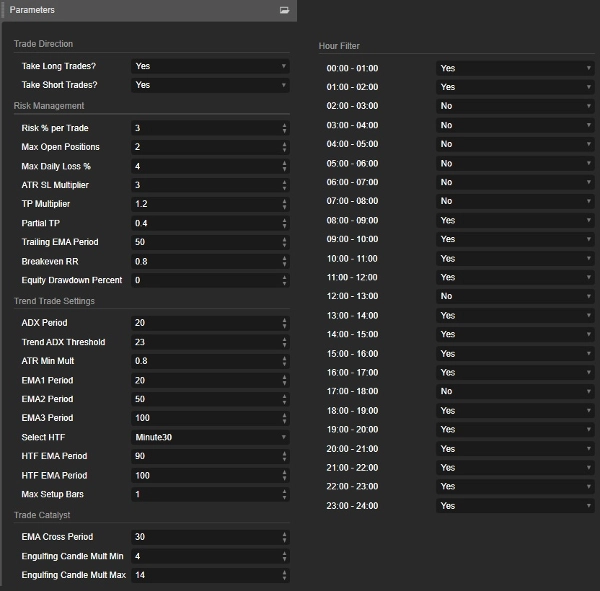Open the 04:00 - 05:00 hour filter dropdown
Viewport: 600px width, 591px height.
[515, 144]
